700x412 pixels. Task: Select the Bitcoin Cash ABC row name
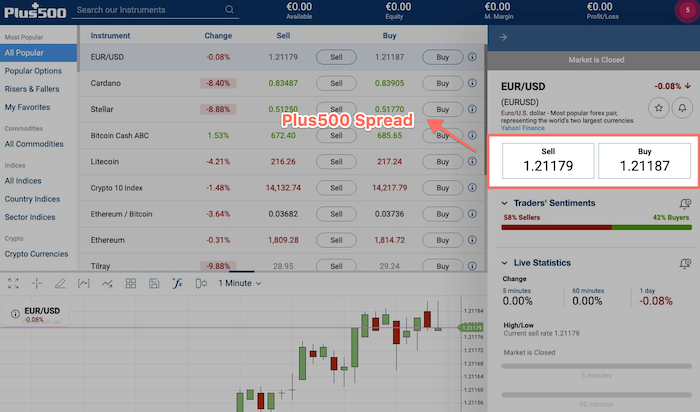119,135
